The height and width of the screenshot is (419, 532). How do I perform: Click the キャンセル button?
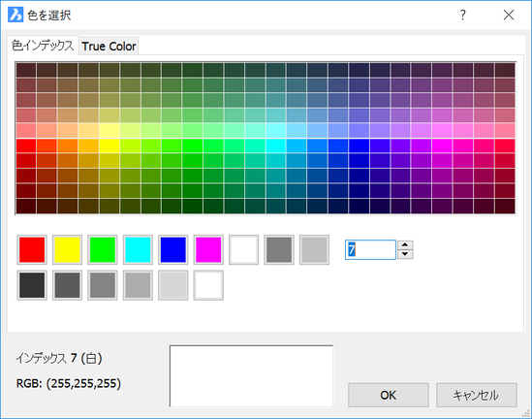[477, 395]
